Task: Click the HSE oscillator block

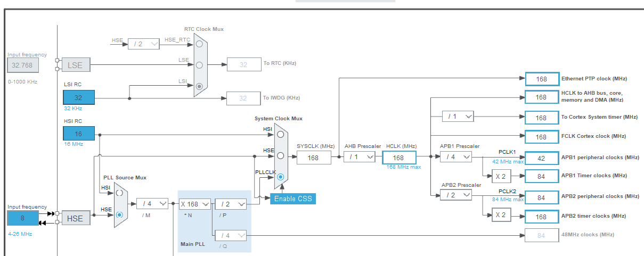Action: click(76, 218)
